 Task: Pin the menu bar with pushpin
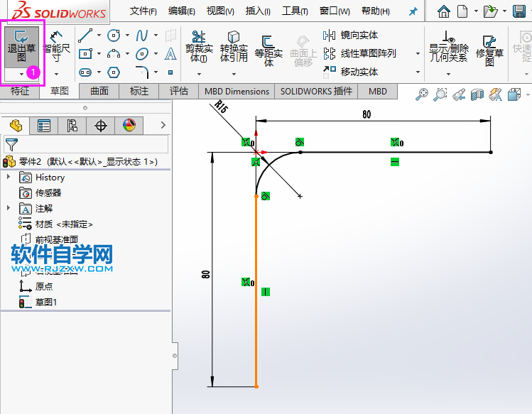413,12
